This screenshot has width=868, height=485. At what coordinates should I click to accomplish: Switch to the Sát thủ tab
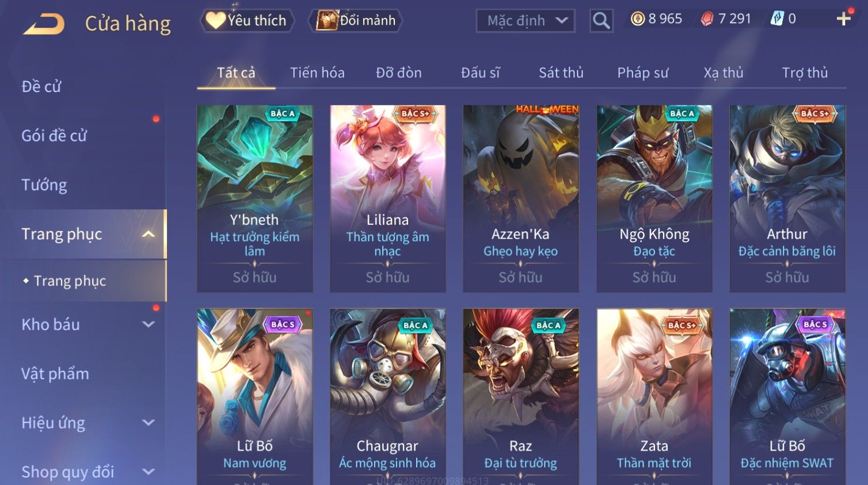(561, 73)
